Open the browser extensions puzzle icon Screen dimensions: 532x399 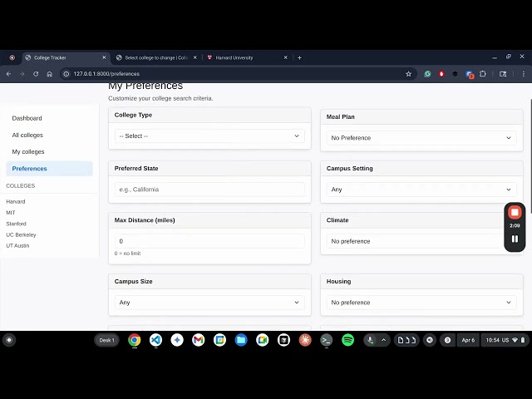pyautogui.click(x=482, y=74)
